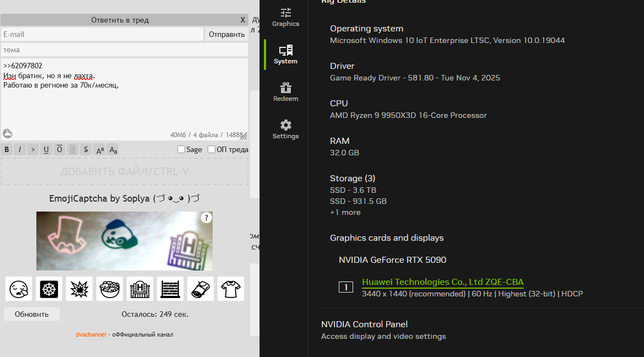
Task: Open Huawei Technologies ZQE-CBA display link
Action: point(443,282)
